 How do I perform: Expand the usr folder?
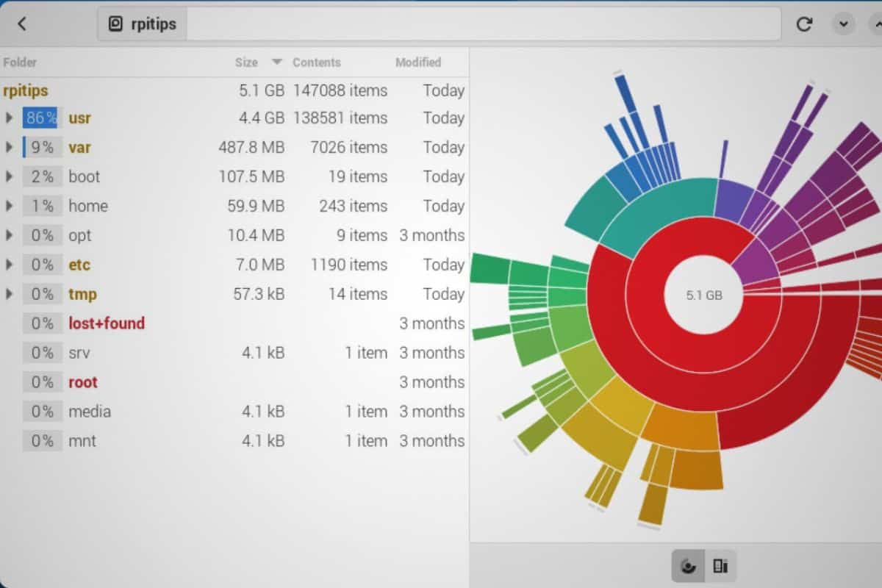(x=10, y=118)
